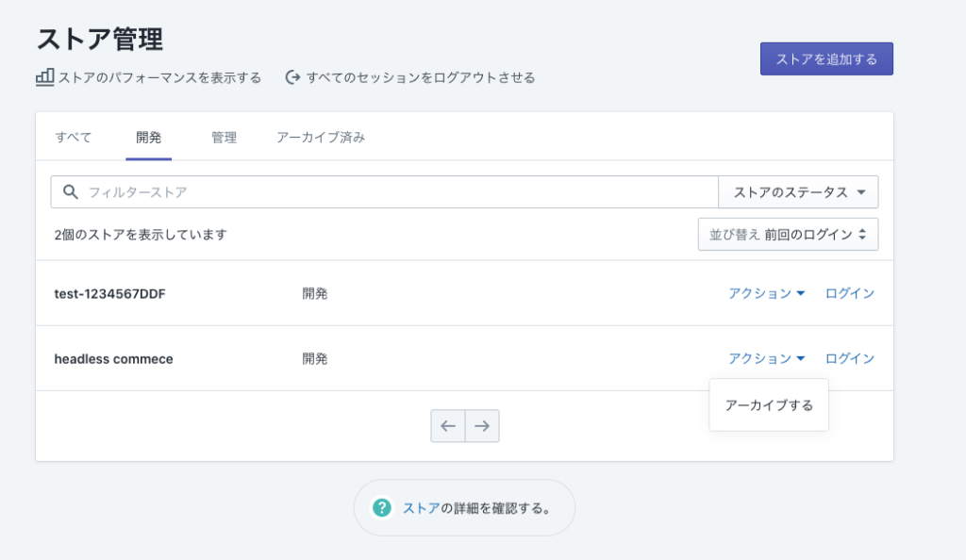Image resolution: width=966 pixels, height=560 pixels.
Task: Collapse アクション menu for headless commece
Action: (x=766, y=359)
